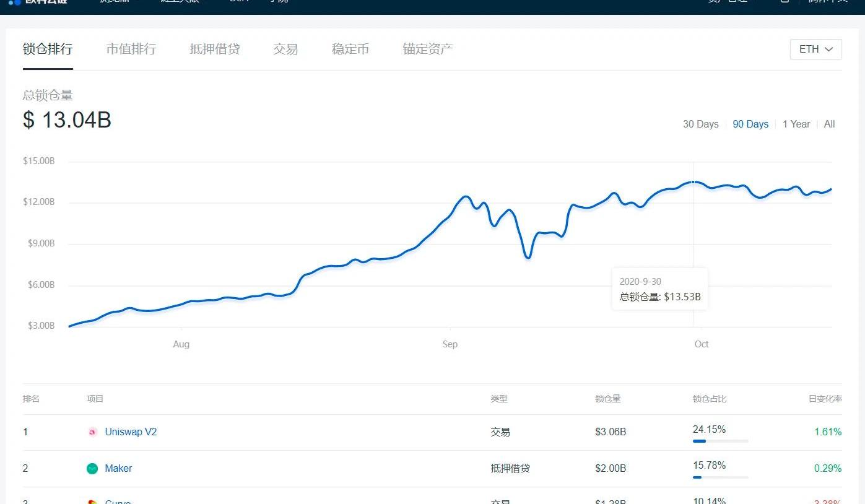This screenshot has height=504, width=865.
Task: Select the 交易 tab
Action: (285, 49)
